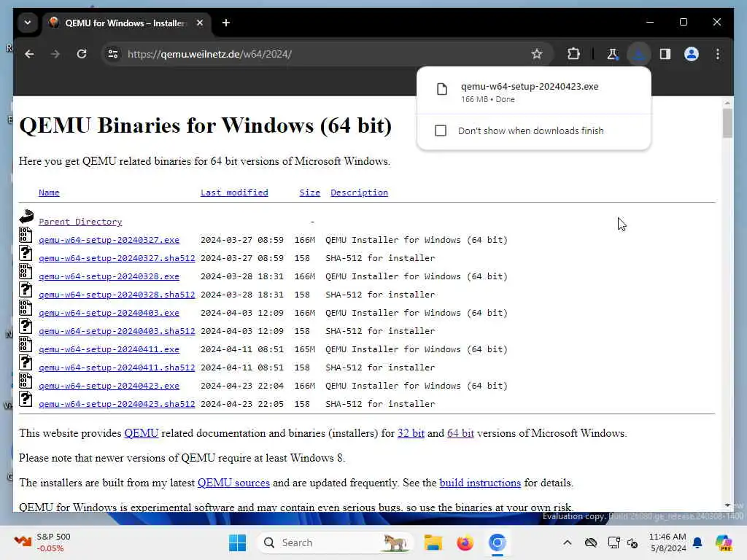Screen dimensions: 747x560
Task: Open qemu-w64-setup-20240423.sha512 link
Action: tap(117, 404)
